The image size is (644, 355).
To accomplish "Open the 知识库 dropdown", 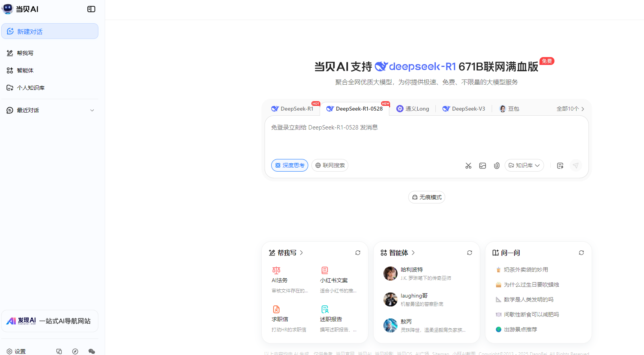I will tap(524, 165).
